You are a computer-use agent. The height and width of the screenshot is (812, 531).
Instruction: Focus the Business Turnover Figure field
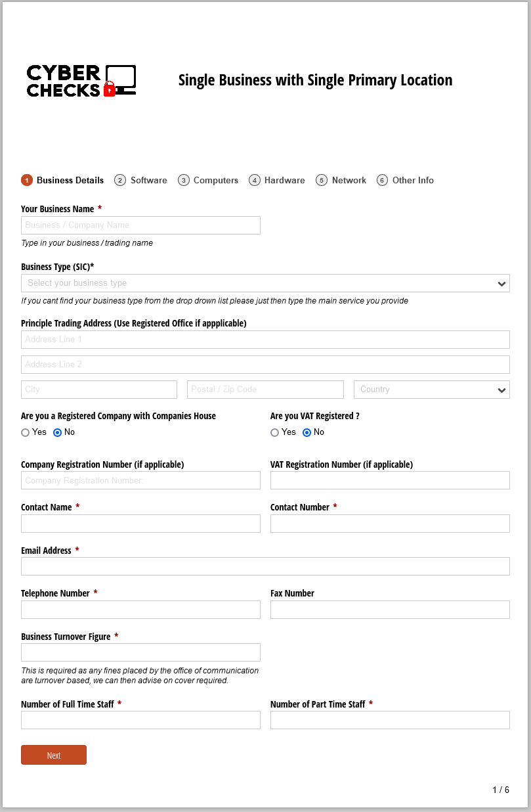140,652
